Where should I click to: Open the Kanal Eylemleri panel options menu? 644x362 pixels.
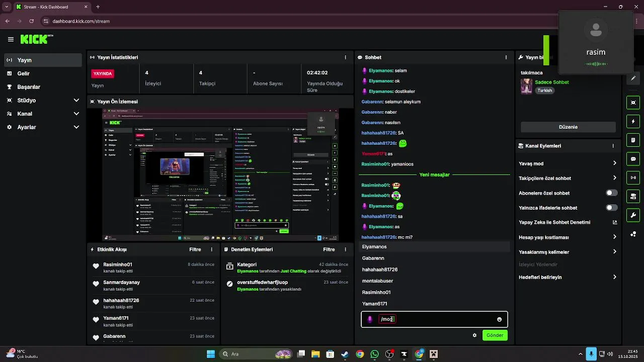point(613,146)
